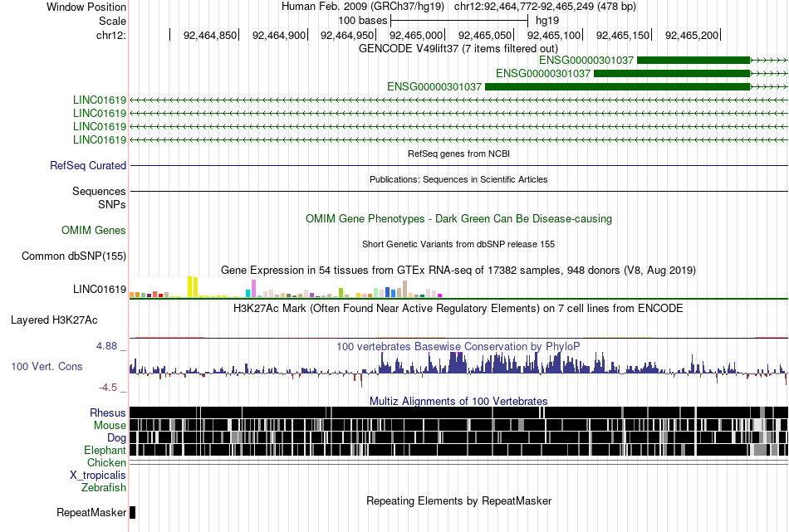The width and height of the screenshot is (789, 532).
Task: Open OMIM Gene Phenotypes track title
Action: 458,219
